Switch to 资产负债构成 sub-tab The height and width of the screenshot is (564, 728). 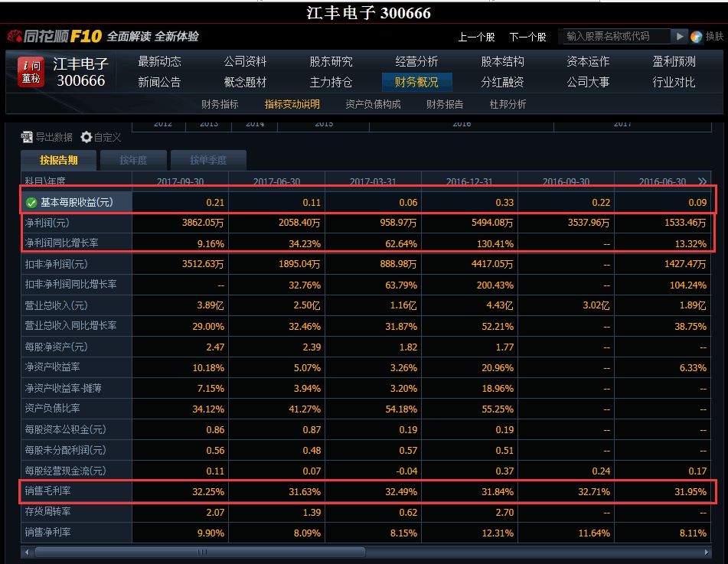[x=373, y=104]
